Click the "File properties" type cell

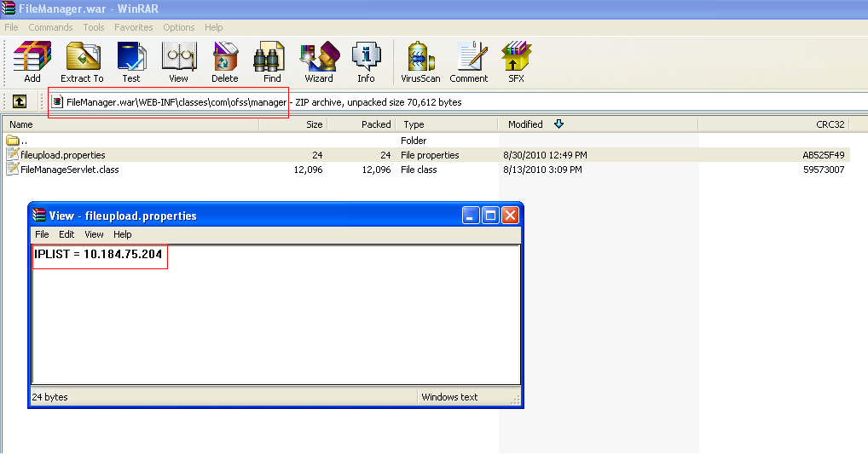tap(430, 155)
